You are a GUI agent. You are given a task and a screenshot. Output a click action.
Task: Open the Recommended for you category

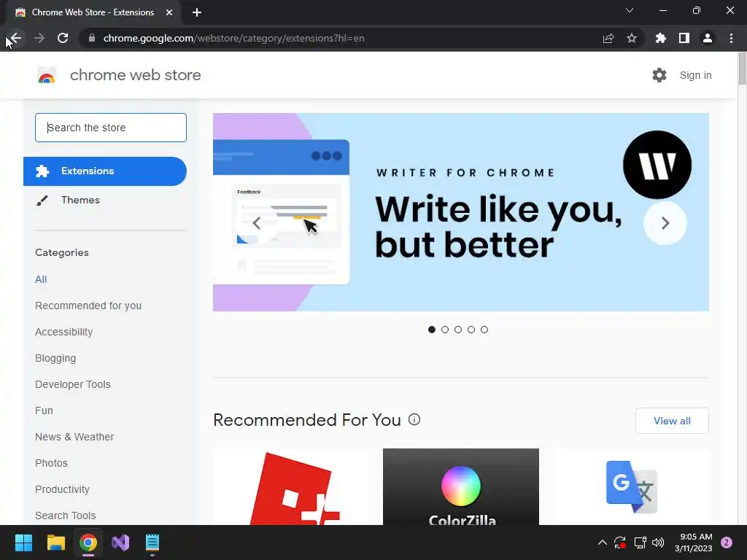88,306
